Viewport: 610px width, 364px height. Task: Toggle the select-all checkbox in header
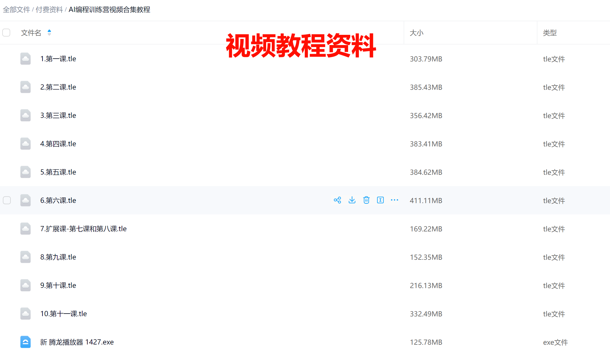6,33
